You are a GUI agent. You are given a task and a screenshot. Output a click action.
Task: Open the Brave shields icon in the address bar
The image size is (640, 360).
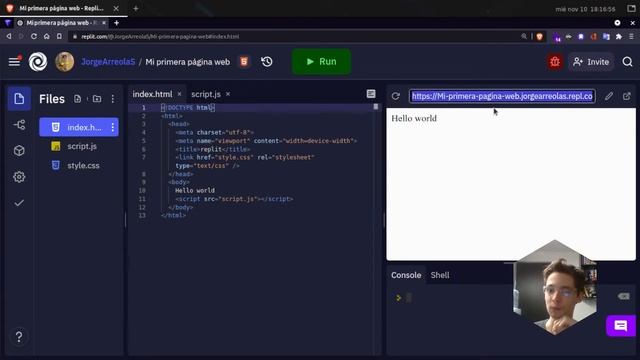pyautogui.click(x=540, y=36)
